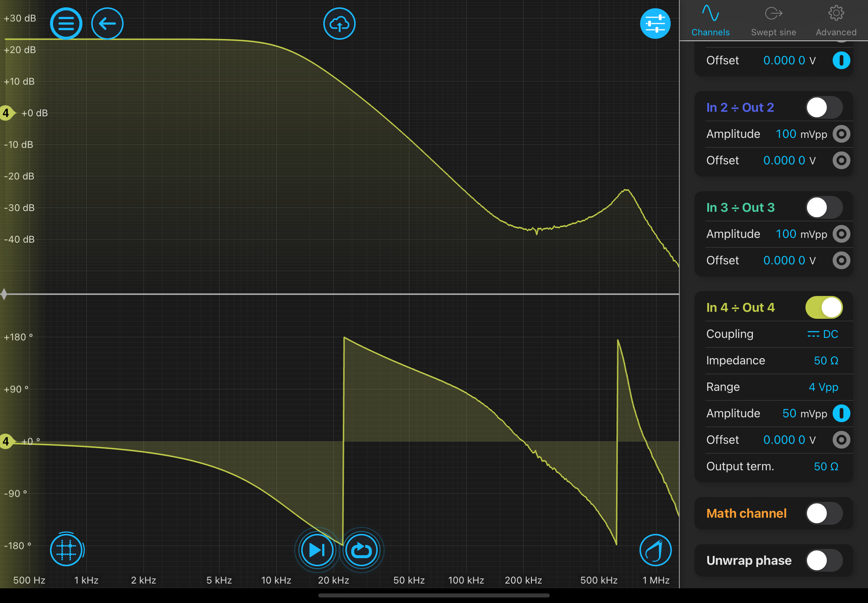The width and height of the screenshot is (868, 603).
Task: Enable the In 3 ÷ Out 3 channel
Action: pos(824,207)
